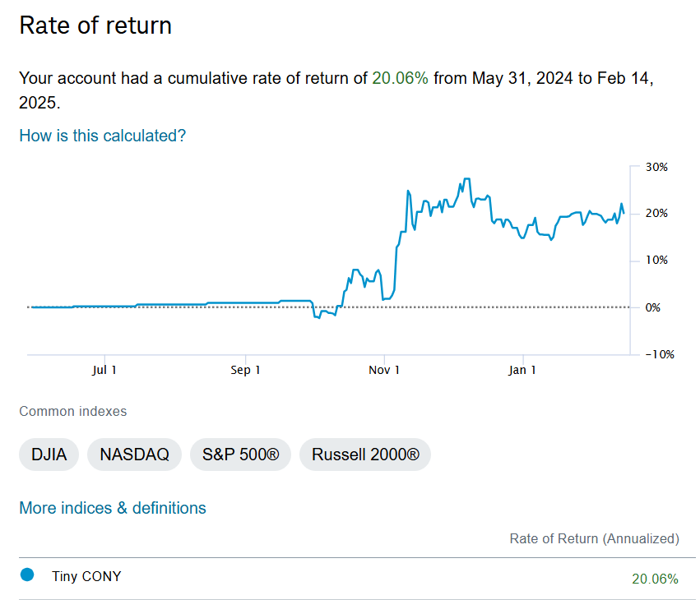Open "More indices & definitions" link
This screenshot has height=600, width=700.
[113, 508]
